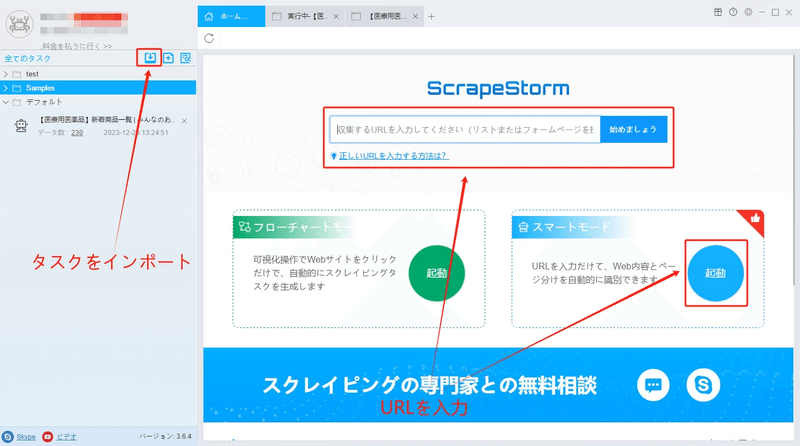Click the import task icon

(149, 58)
